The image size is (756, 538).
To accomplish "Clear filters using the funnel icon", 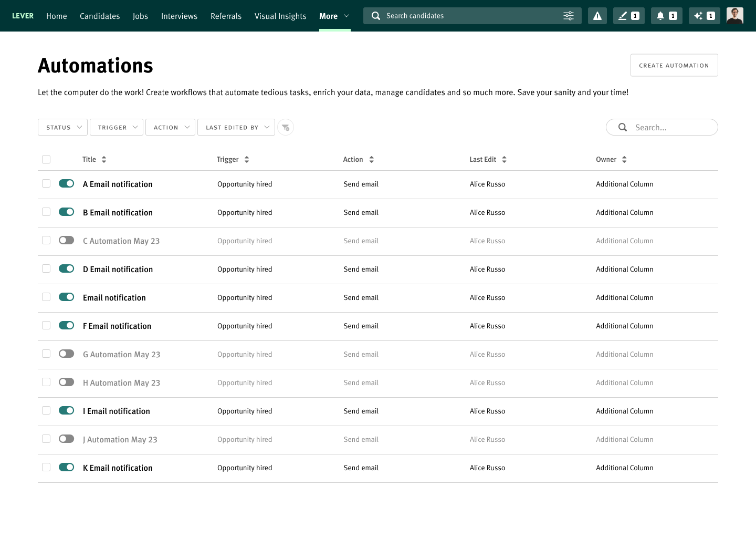I will (286, 127).
